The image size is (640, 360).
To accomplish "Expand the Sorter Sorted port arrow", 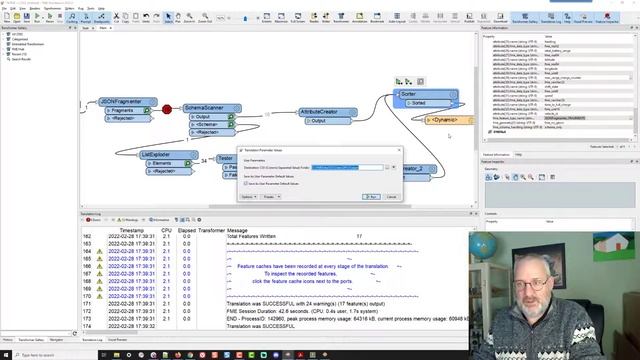I will tap(409, 103).
